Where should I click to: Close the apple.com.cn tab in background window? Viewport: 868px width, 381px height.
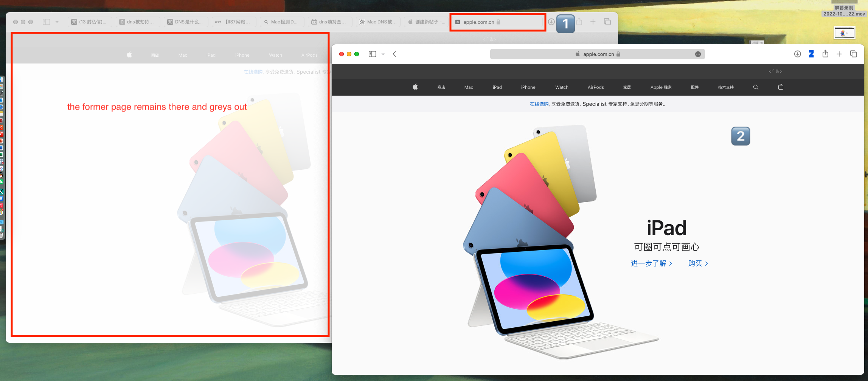tap(458, 22)
